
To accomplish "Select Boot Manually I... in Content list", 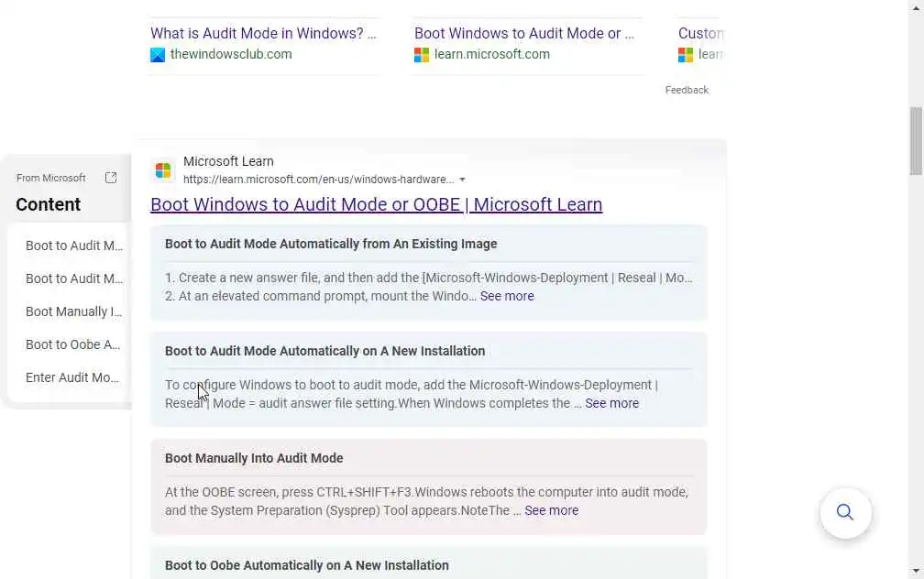I will click(x=73, y=311).
